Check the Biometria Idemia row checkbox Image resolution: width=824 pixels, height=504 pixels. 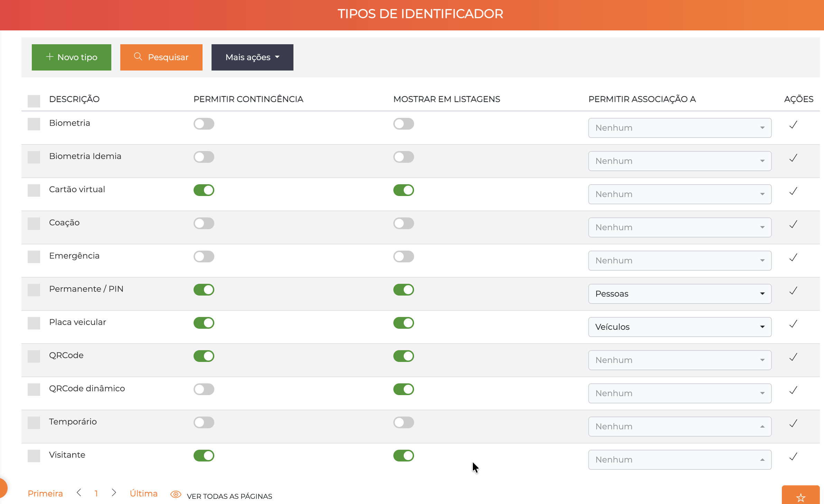pyautogui.click(x=34, y=157)
